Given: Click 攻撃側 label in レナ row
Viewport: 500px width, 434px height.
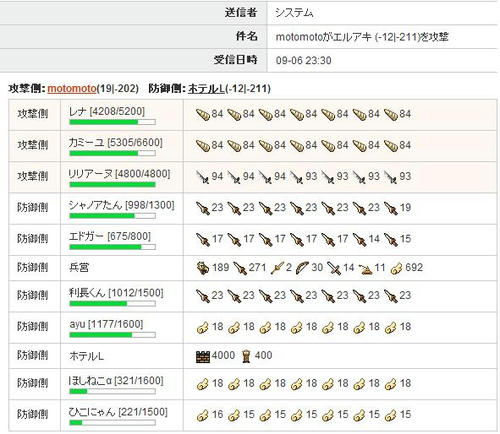Looking at the screenshot, I should coord(33,114).
